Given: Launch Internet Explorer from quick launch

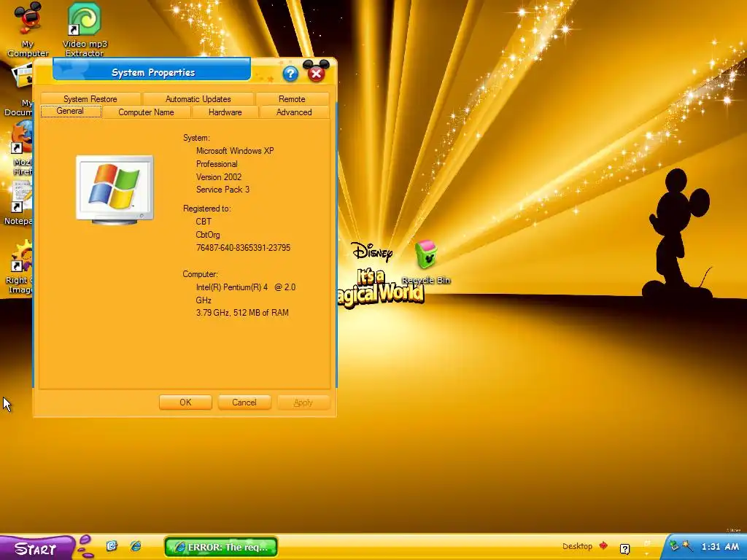Looking at the screenshot, I should tap(136, 545).
